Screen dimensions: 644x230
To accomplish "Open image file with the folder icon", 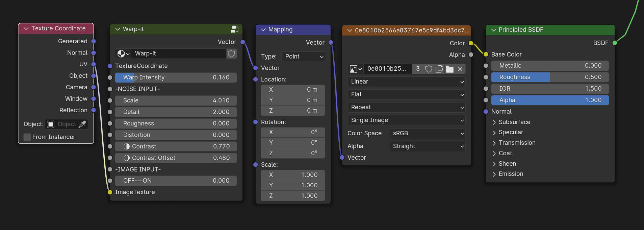I will pos(449,69).
